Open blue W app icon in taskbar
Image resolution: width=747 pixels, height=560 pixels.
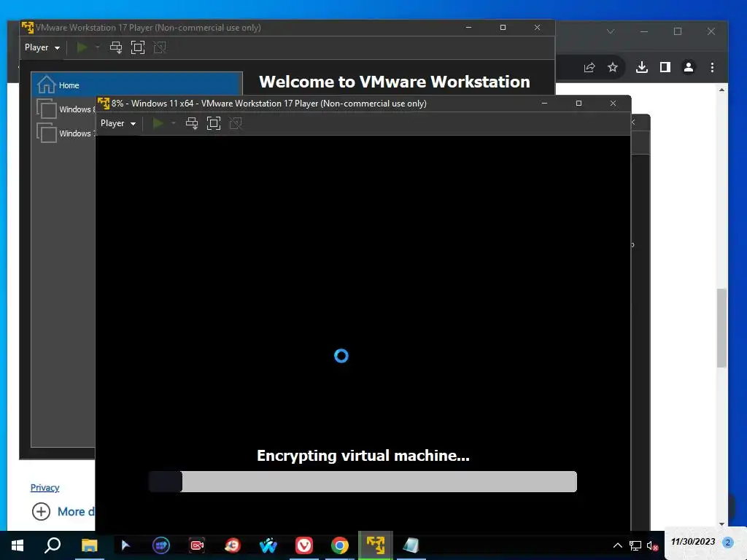pyautogui.click(x=268, y=545)
